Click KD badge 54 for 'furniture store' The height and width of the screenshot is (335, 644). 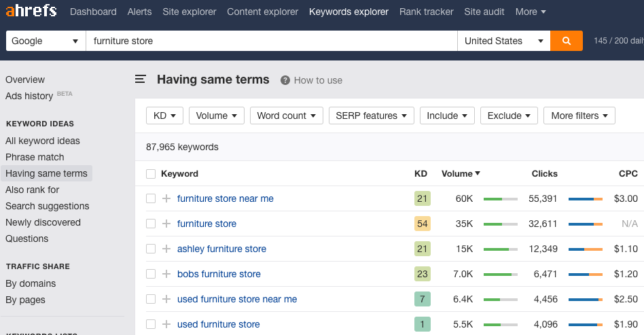(x=423, y=224)
